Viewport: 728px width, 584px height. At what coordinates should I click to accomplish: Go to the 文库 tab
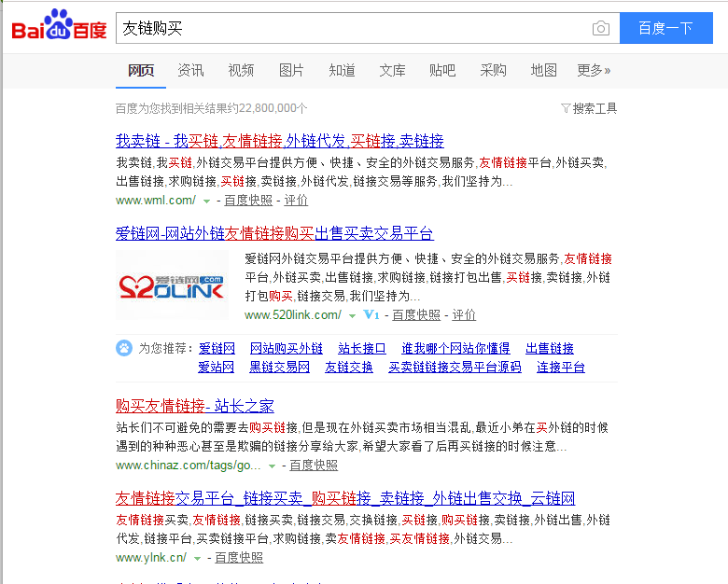pos(392,71)
